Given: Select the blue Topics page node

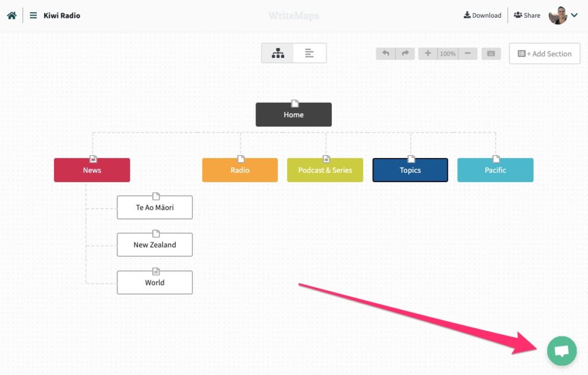Looking at the screenshot, I should (x=410, y=170).
